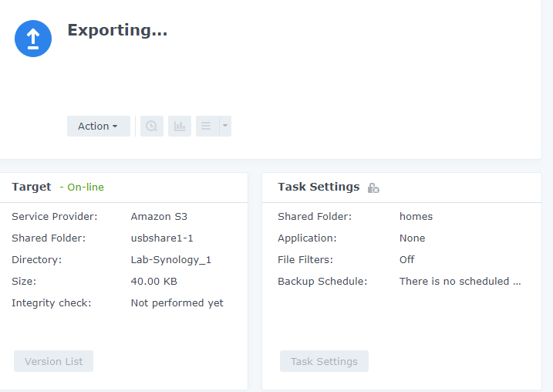Screen dimensions: 553x392
Task: Click the task log list icon
Action: coord(207,126)
